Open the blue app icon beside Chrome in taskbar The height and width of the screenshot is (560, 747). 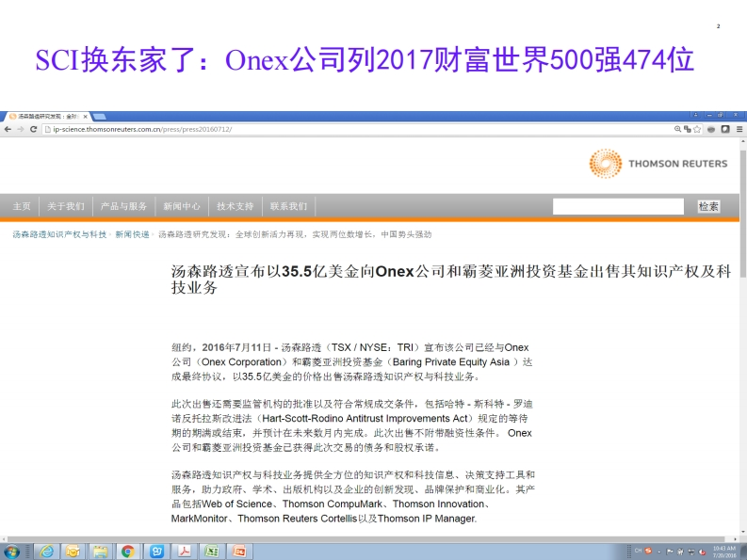tap(156, 552)
